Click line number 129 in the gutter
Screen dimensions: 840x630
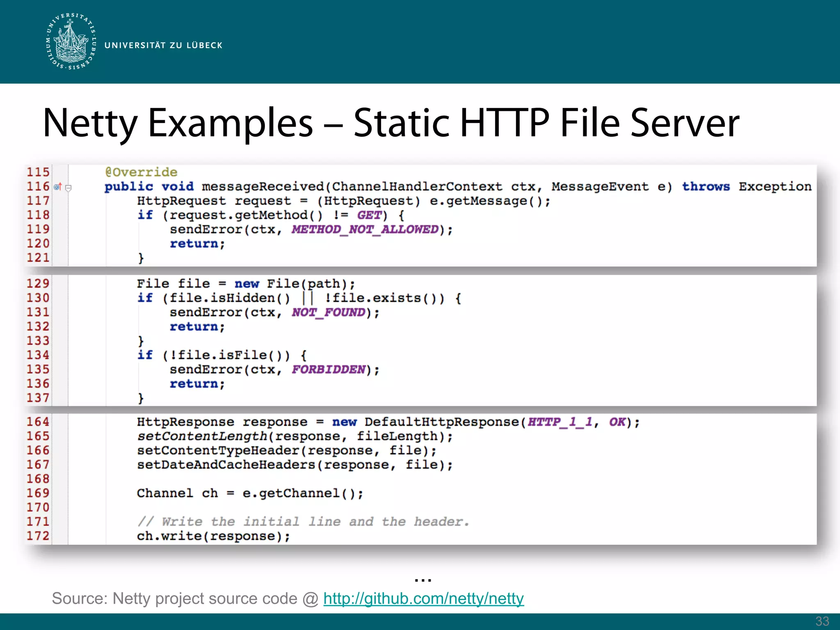[x=38, y=283]
